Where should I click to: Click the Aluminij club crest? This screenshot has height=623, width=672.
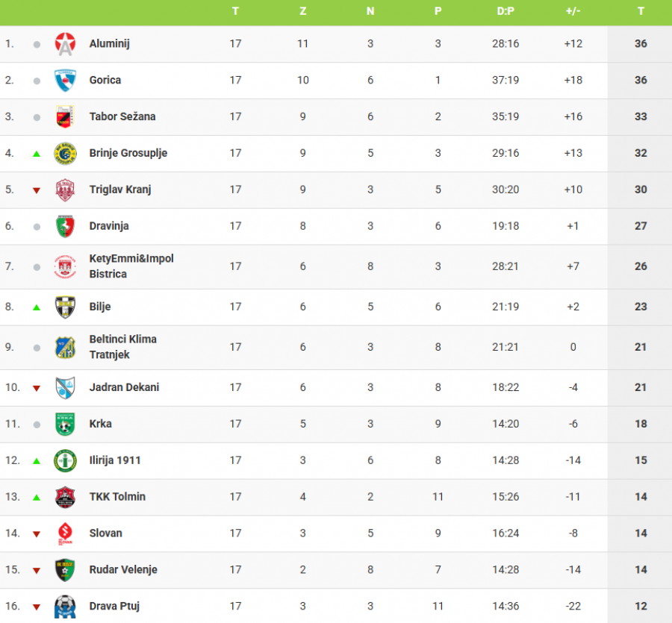coord(65,44)
